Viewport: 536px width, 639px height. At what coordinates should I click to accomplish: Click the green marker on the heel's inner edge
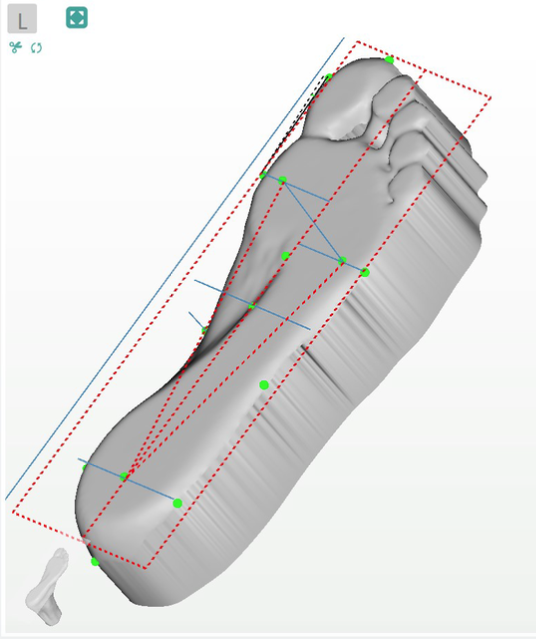(84, 467)
